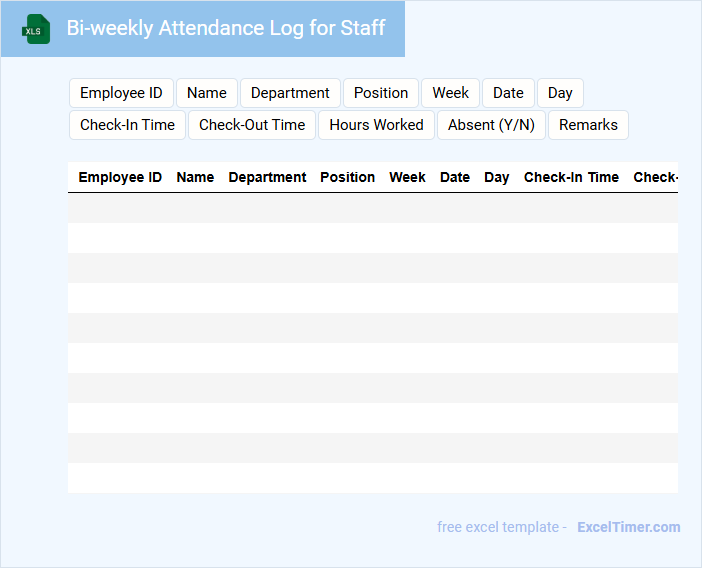The image size is (702, 568).
Task: Select the Week table column header
Action: click(x=407, y=177)
